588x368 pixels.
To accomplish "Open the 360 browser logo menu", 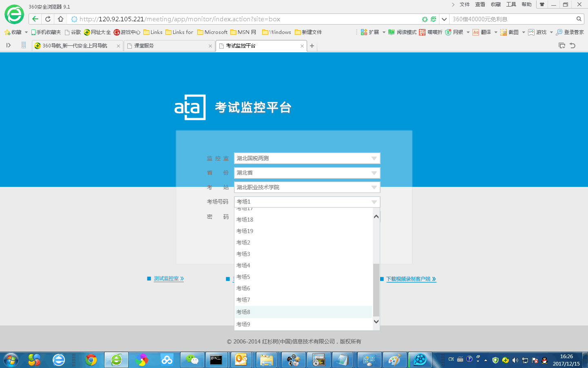I will point(14,15).
